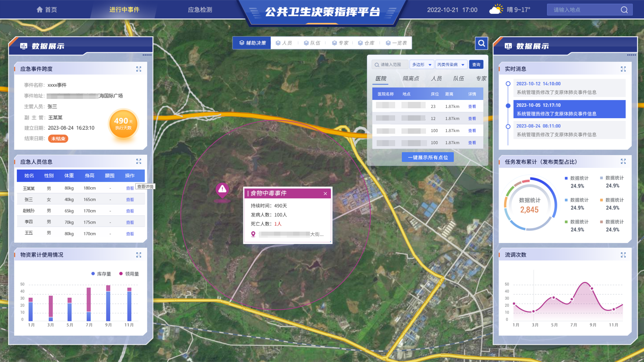Toggle the 库存量 legend item
The image size is (644, 362).
(x=101, y=274)
